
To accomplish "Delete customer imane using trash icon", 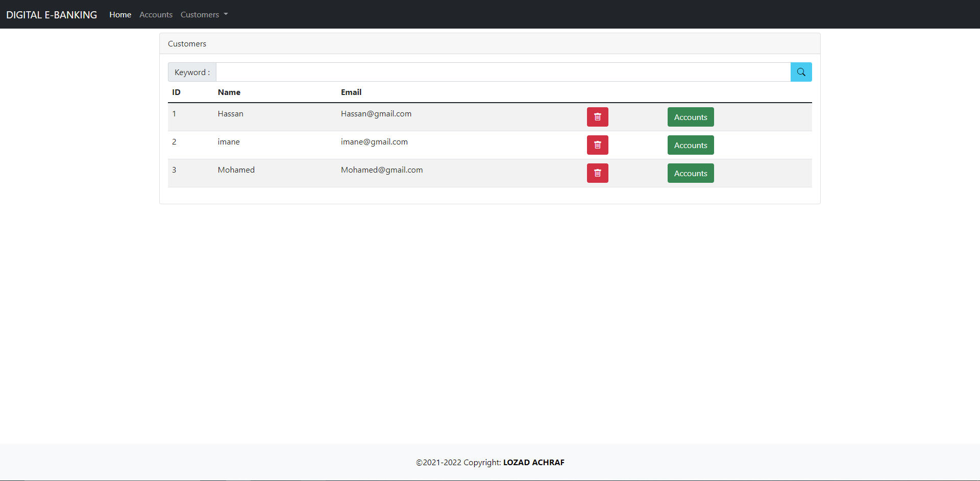I will (x=597, y=145).
